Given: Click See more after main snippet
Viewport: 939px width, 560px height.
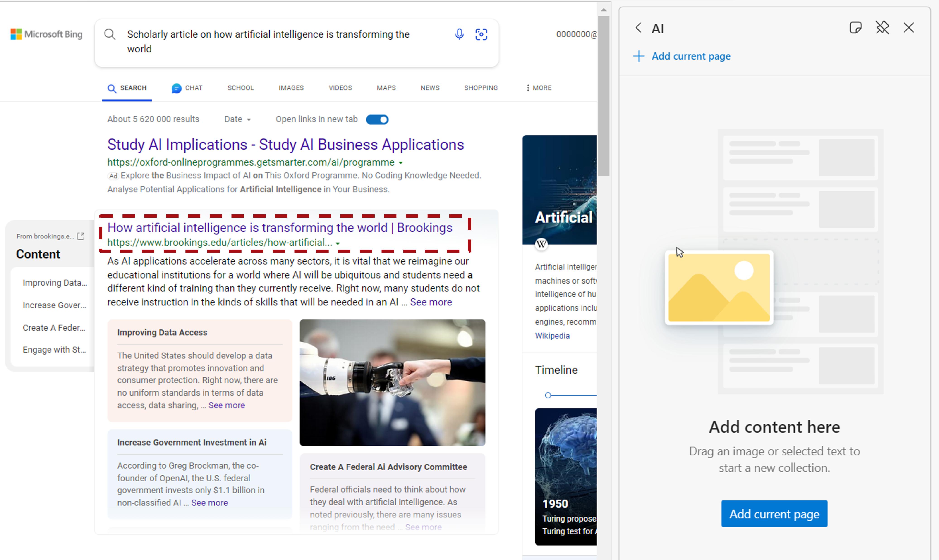Looking at the screenshot, I should (431, 302).
